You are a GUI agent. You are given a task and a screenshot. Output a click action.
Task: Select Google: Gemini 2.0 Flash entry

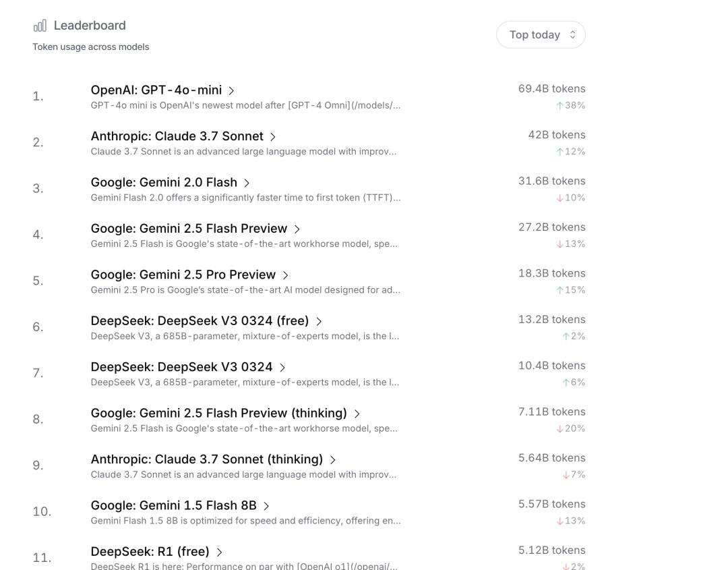(x=164, y=183)
